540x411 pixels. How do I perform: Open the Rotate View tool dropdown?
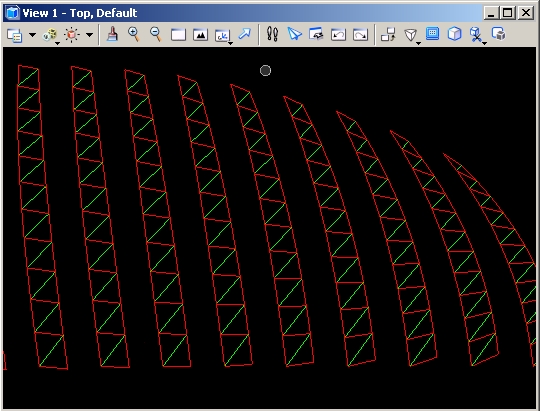(x=223, y=36)
